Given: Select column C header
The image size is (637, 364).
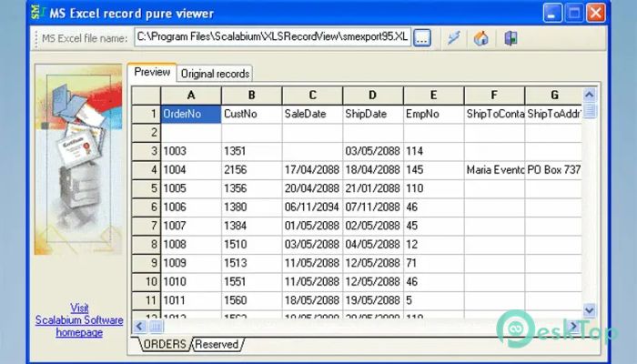Looking at the screenshot, I should coord(312,96).
